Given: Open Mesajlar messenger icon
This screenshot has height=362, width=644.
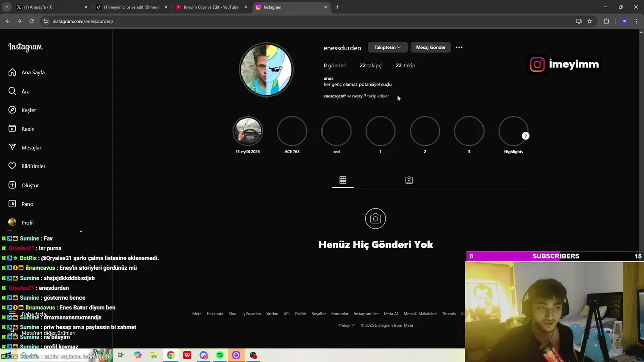Looking at the screenshot, I should tap(12, 147).
